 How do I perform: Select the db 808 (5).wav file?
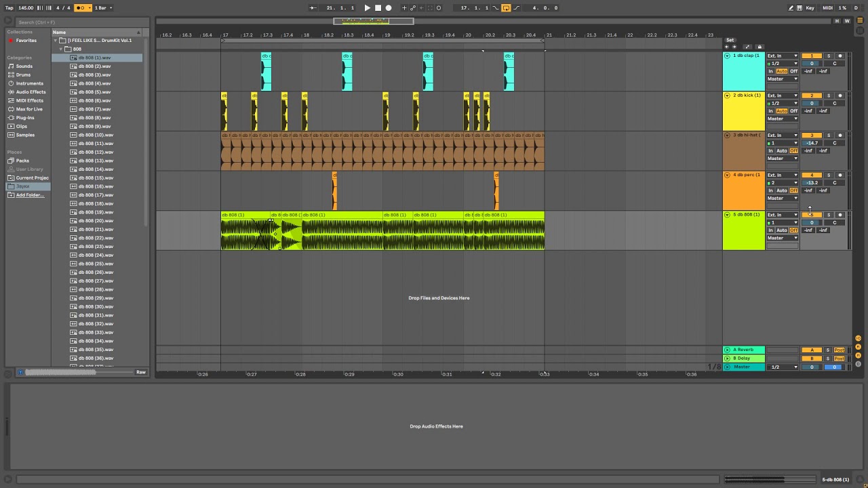coord(94,91)
